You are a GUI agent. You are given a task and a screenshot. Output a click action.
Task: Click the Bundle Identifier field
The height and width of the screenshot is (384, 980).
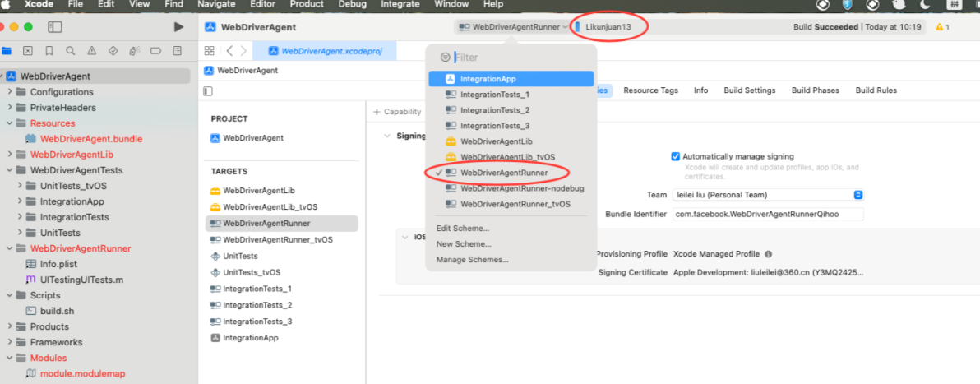pyautogui.click(x=768, y=214)
